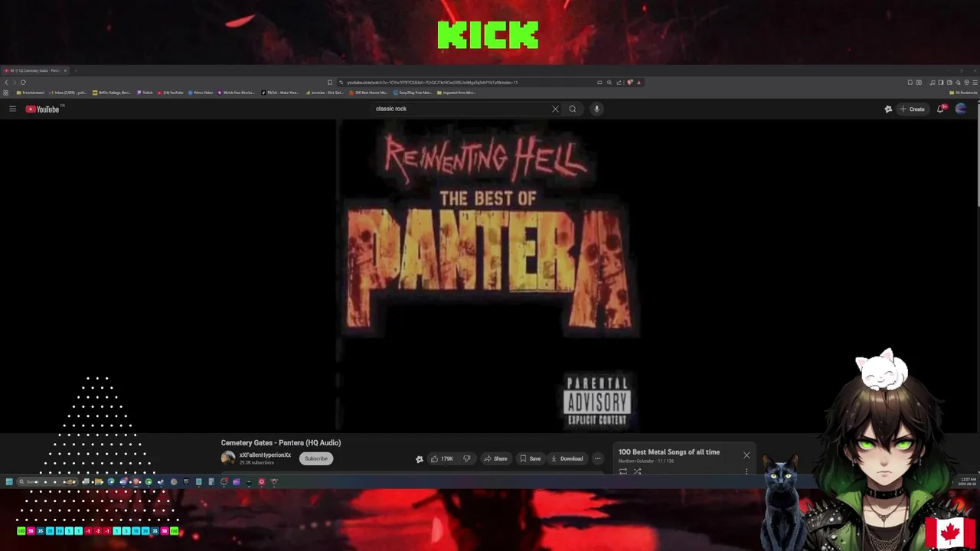Click the Windows taskbar search box
This screenshot has width=980, height=551.
(47, 482)
